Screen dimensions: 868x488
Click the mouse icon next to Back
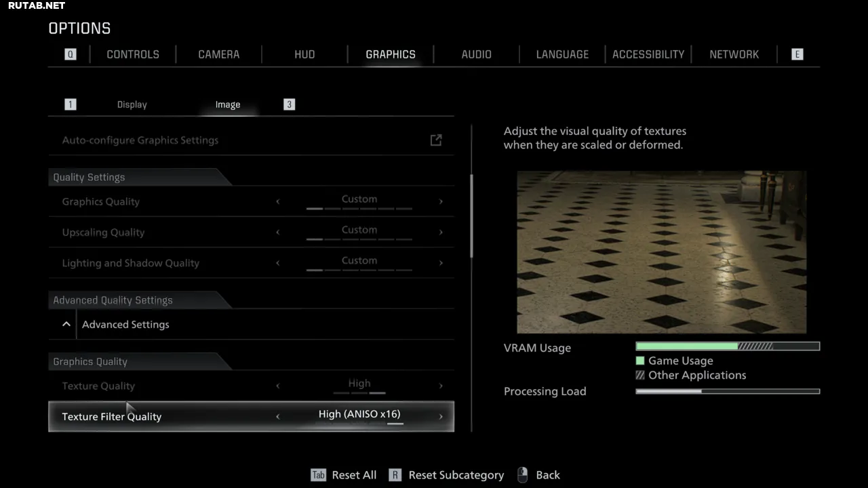click(522, 475)
